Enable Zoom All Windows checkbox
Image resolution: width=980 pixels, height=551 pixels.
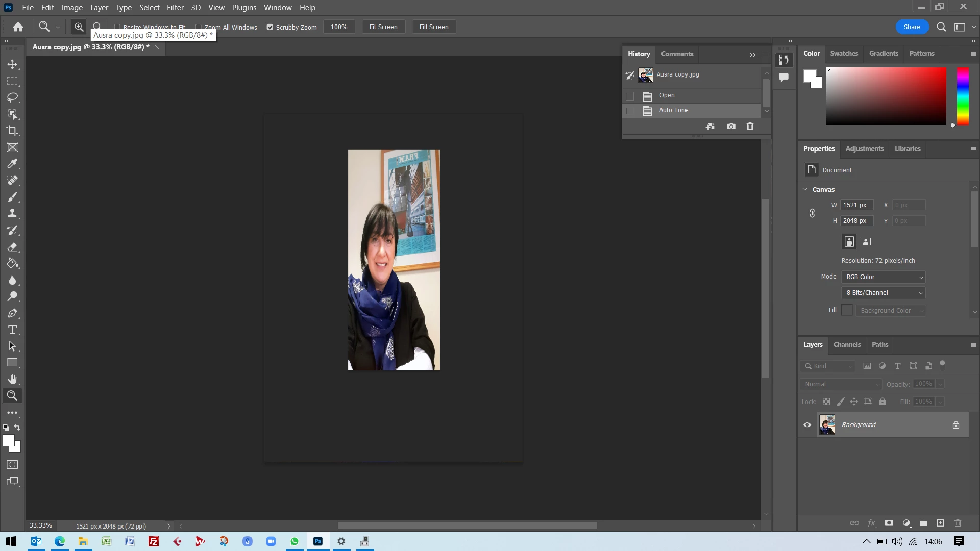(x=199, y=27)
